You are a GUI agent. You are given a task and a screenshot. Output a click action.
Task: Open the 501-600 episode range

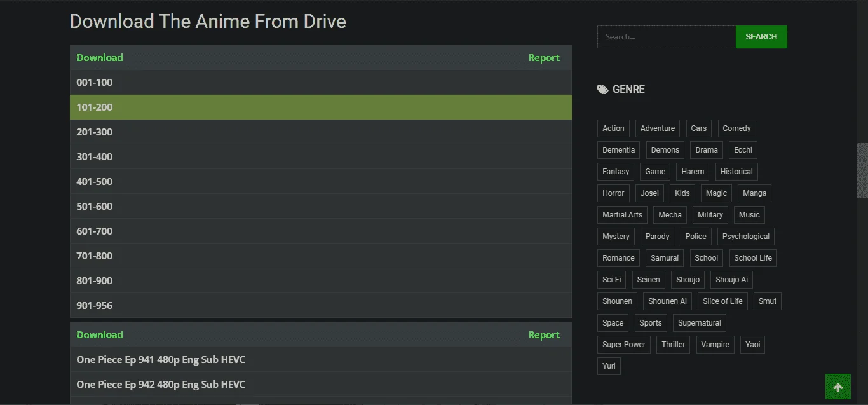click(x=321, y=207)
